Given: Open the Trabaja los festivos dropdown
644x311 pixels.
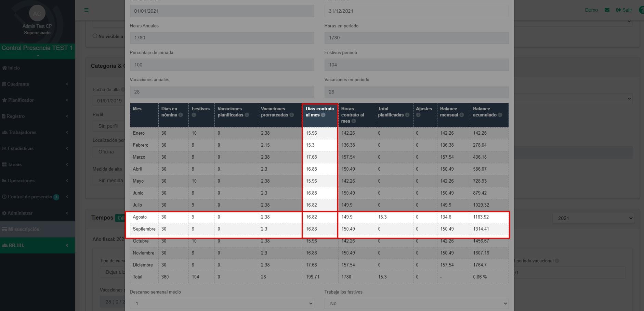Looking at the screenshot, I should [x=417, y=303].
